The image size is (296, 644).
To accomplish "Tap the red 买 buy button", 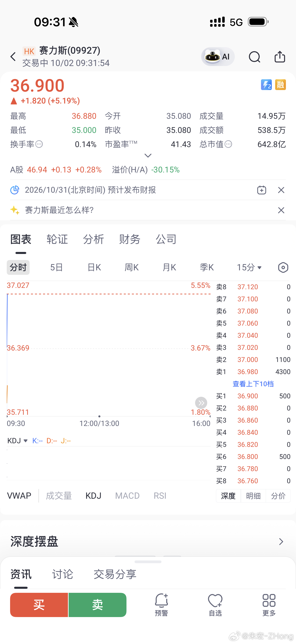I will (x=39, y=605).
